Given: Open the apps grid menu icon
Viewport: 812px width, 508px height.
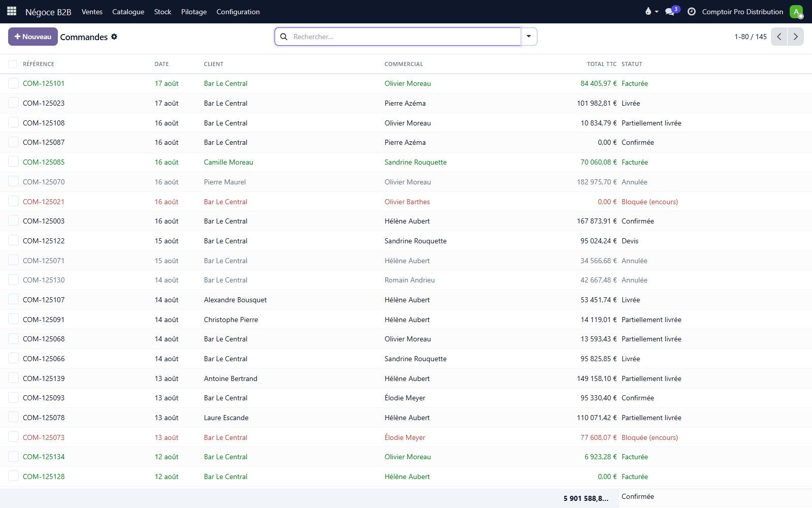Looking at the screenshot, I should (x=12, y=11).
